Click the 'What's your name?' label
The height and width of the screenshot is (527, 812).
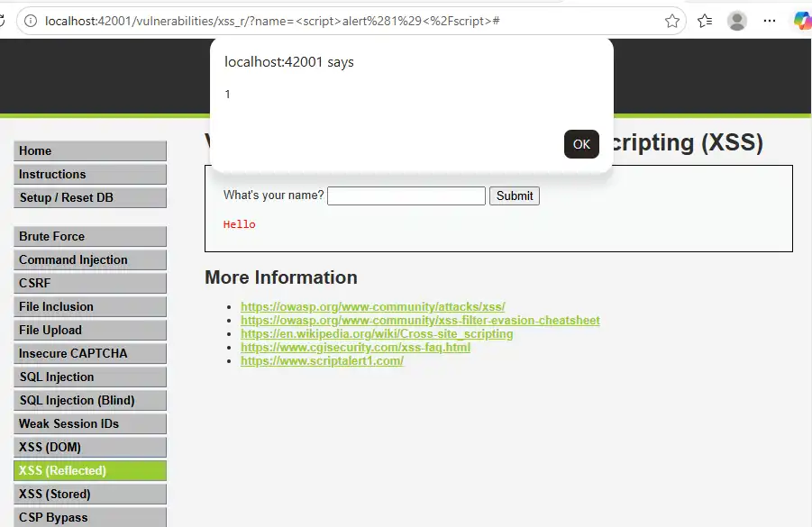pos(273,195)
